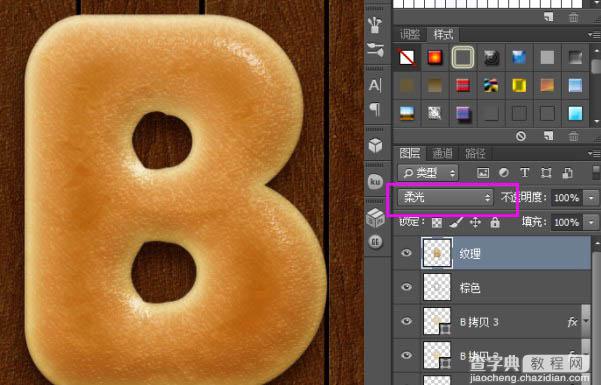Open the 柔光 blend mode dropdown
The width and height of the screenshot is (601, 385).
click(445, 197)
